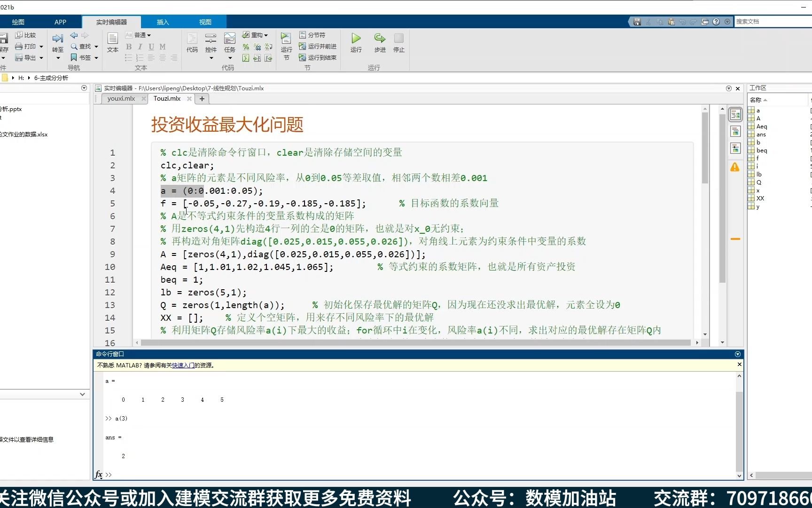812x508 pixels.
Task: Insert a Code block (代码) icon
Action: 192,39
